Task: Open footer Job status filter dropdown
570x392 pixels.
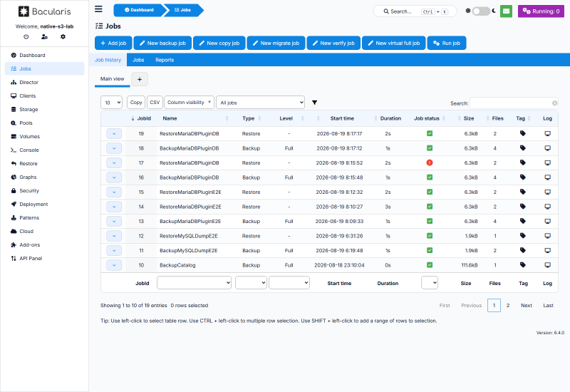Action: tap(430, 282)
